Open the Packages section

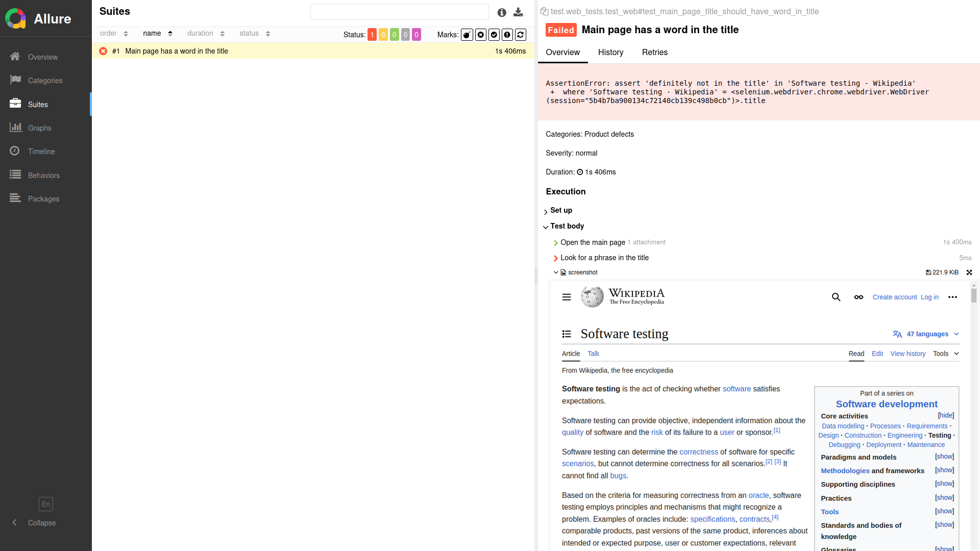point(43,199)
